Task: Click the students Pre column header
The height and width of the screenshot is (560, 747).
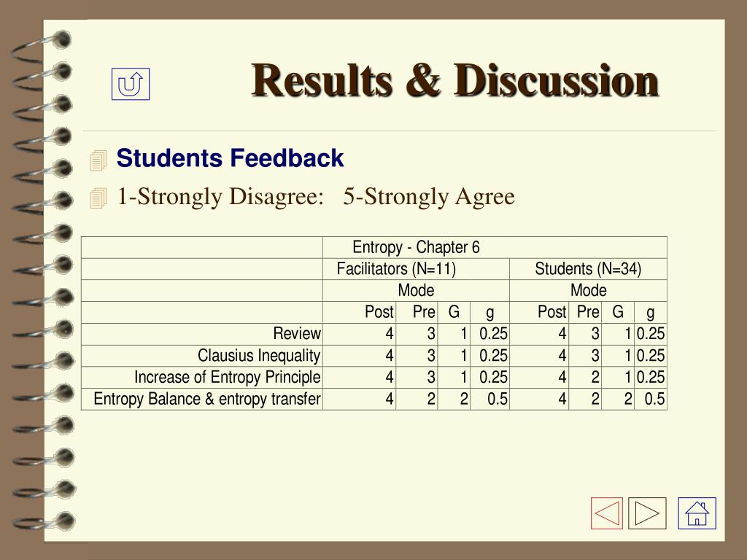Action: coord(588,312)
